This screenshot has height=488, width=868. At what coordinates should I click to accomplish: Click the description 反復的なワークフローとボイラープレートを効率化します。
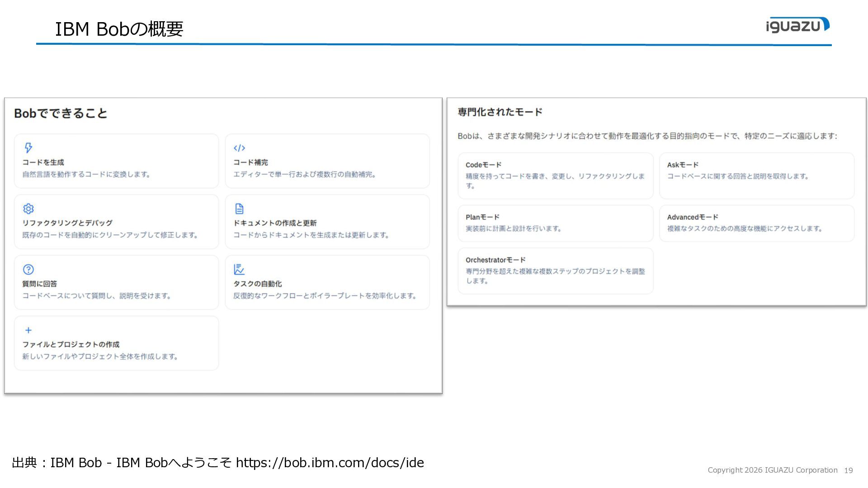point(325,296)
